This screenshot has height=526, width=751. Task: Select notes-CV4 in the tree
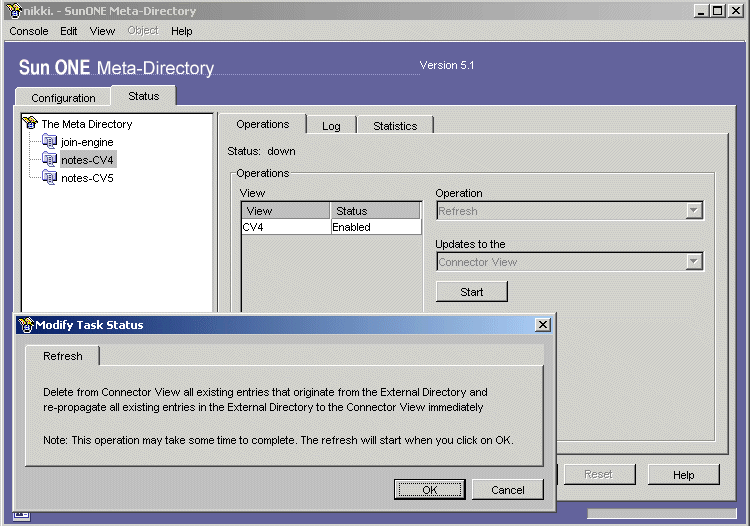tap(87, 160)
